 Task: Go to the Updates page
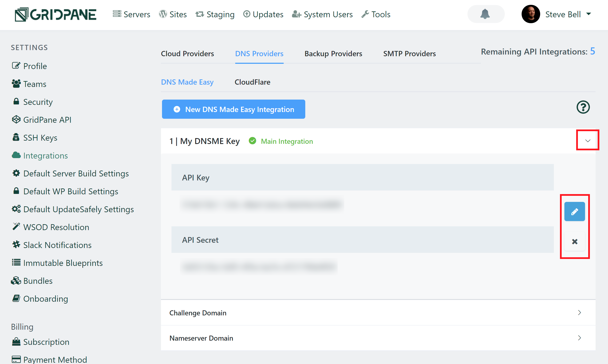coord(263,15)
